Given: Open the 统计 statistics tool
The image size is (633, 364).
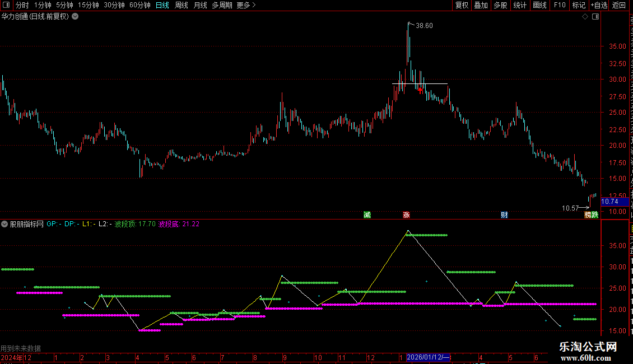Looking at the screenshot, I should click(520, 5).
